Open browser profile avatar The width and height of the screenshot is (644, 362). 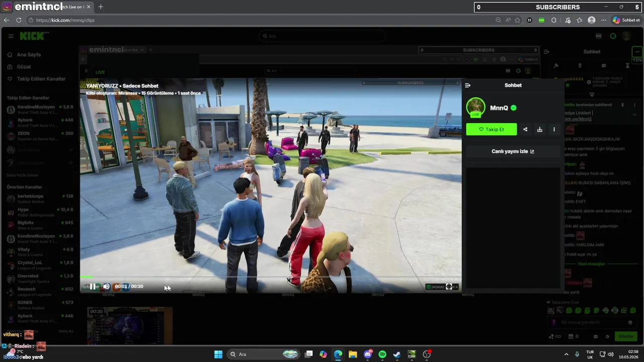(592, 20)
